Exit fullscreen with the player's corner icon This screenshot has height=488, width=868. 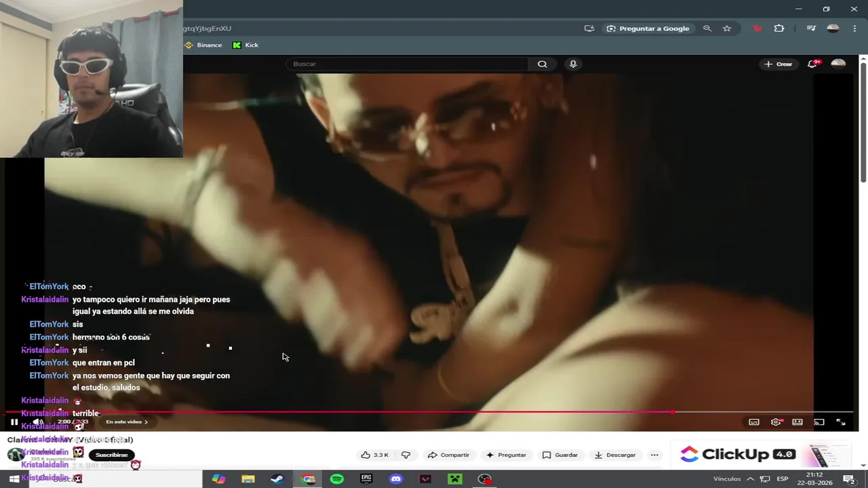pyautogui.click(x=841, y=422)
